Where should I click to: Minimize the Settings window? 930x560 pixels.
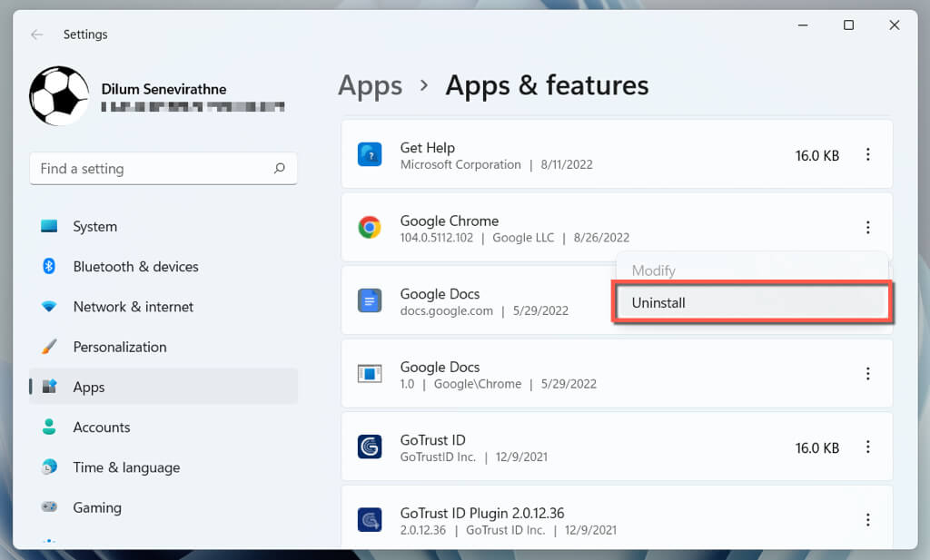click(803, 25)
